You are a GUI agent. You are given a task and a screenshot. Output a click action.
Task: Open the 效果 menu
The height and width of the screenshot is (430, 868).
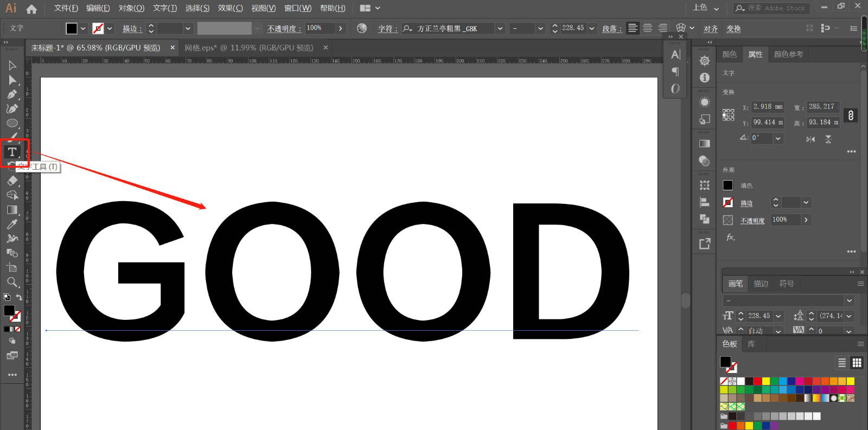(231, 8)
